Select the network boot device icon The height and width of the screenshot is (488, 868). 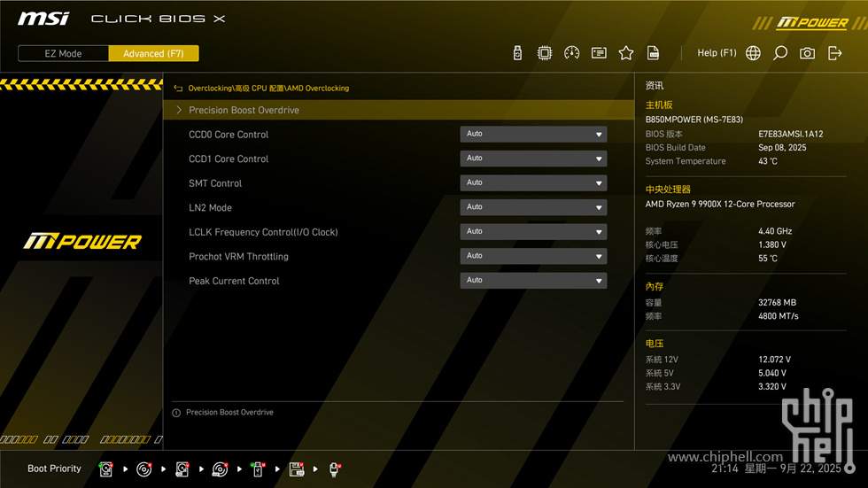335,469
